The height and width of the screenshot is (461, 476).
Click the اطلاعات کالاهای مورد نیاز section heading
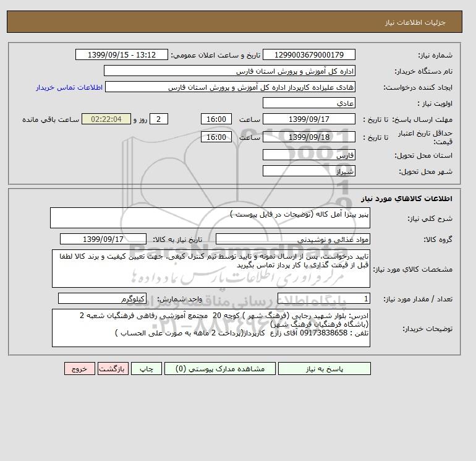(x=407, y=199)
